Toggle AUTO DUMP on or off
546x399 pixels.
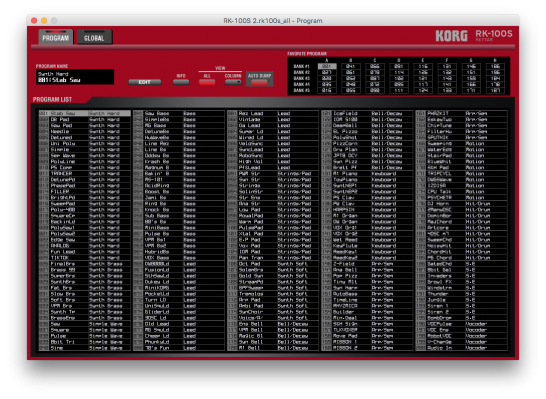pyautogui.click(x=259, y=82)
